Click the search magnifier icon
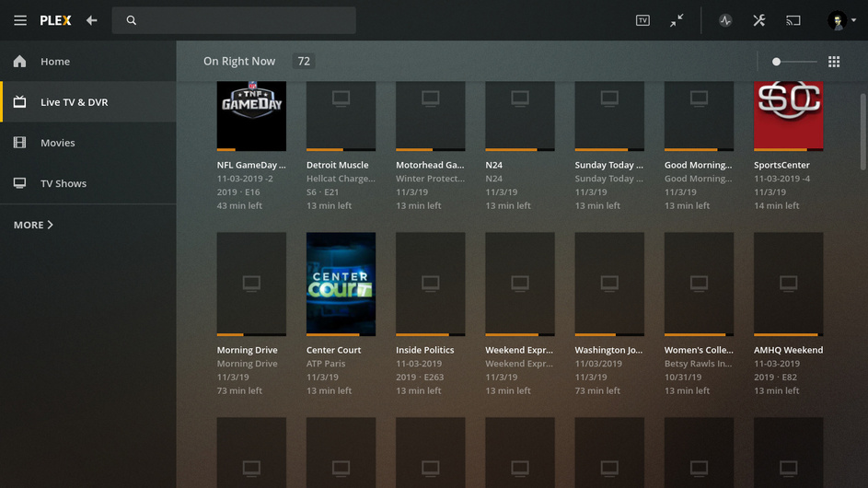 pyautogui.click(x=132, y=20)
